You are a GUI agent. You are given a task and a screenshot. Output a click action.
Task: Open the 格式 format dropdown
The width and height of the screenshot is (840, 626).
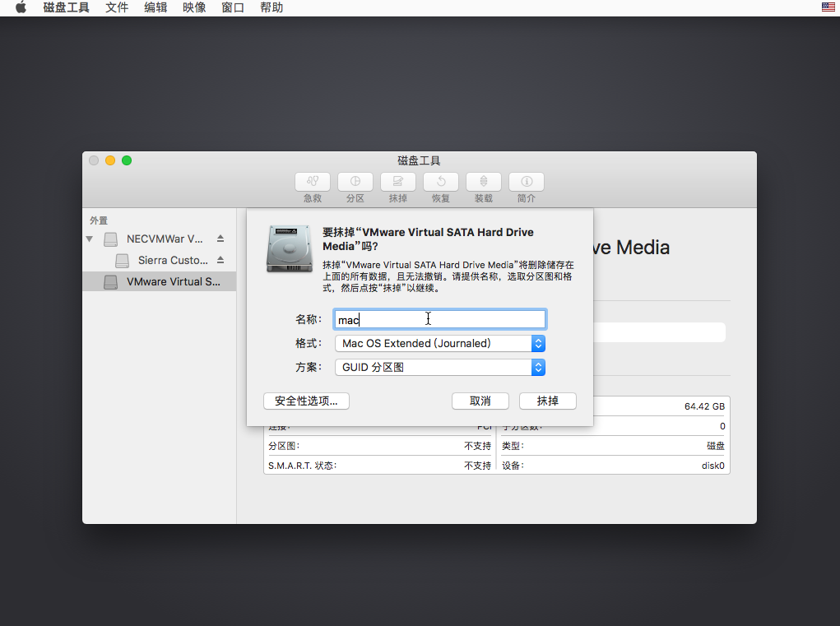440,343
